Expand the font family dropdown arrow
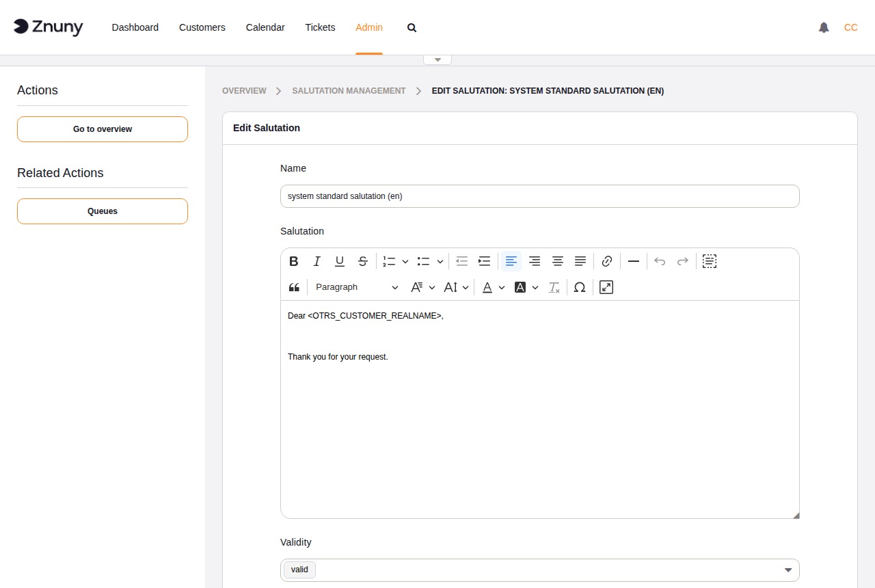875x588 pixels. coord(432,287)
